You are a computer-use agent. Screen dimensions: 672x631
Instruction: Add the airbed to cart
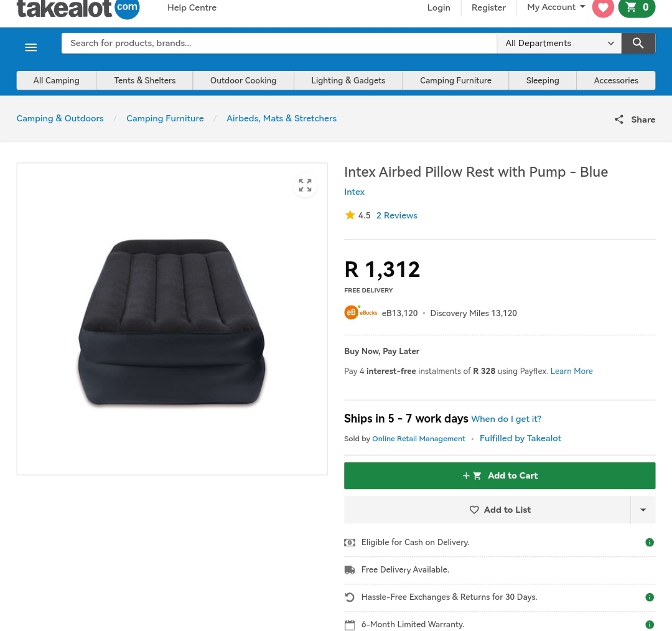coord(500,475)
